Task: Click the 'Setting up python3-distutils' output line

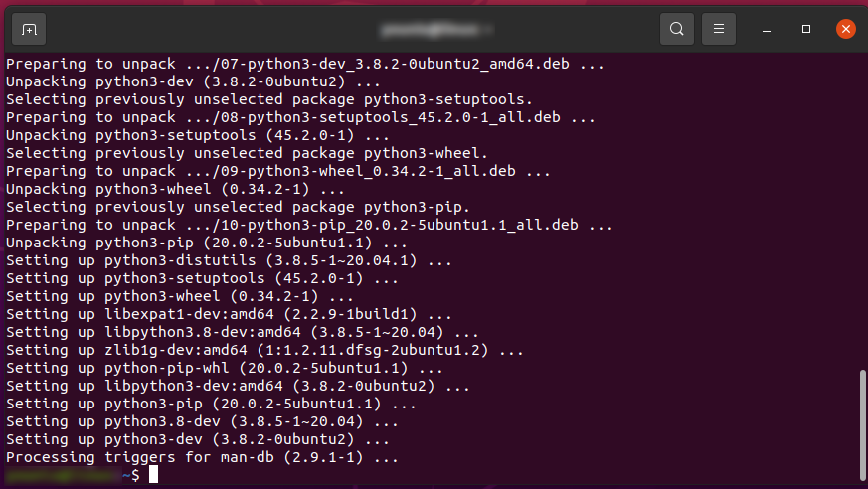Action: click(x=229, y=260)
